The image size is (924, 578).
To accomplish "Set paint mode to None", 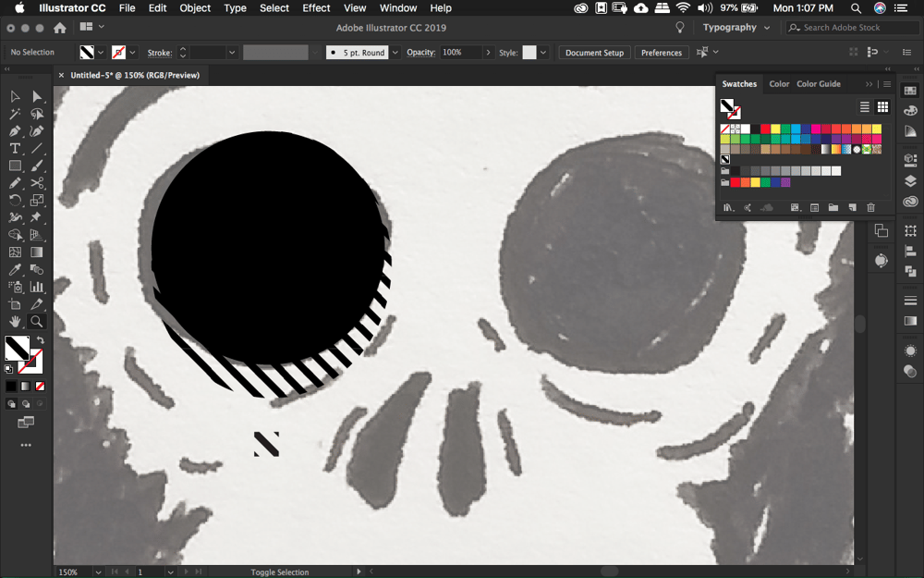I will pos(40,387).
